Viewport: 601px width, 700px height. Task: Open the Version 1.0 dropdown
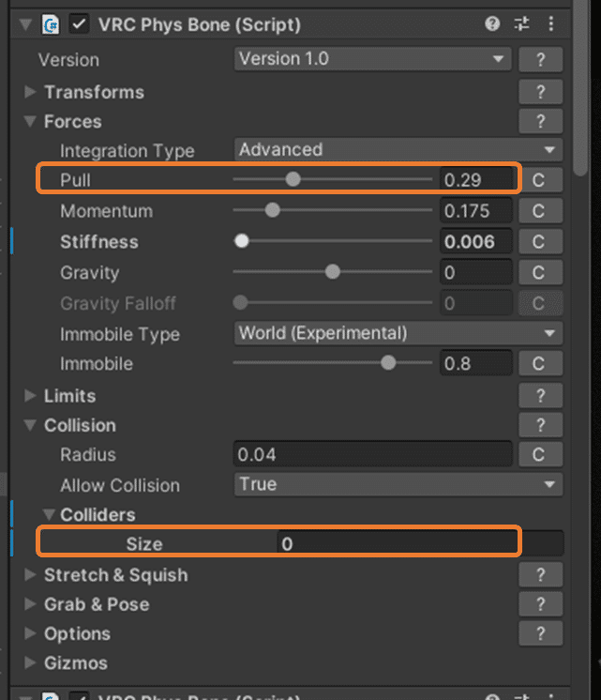click(x=372, y=59)
